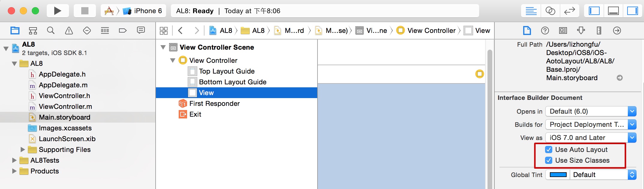The width and height of the screenshot is (644, 189).
Task: Hide the Navigator pane
Action: point(594,11)
